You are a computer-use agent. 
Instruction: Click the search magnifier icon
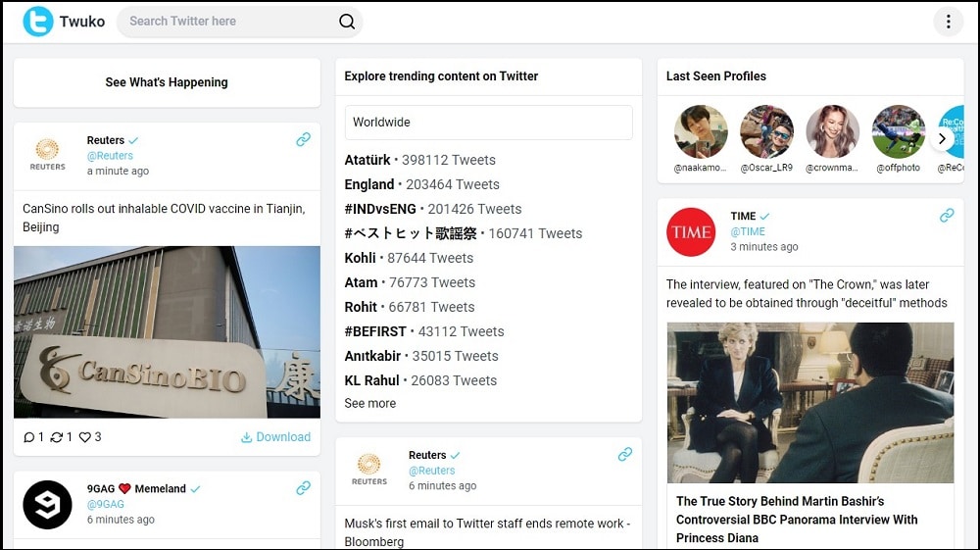[x=347, y=22]
